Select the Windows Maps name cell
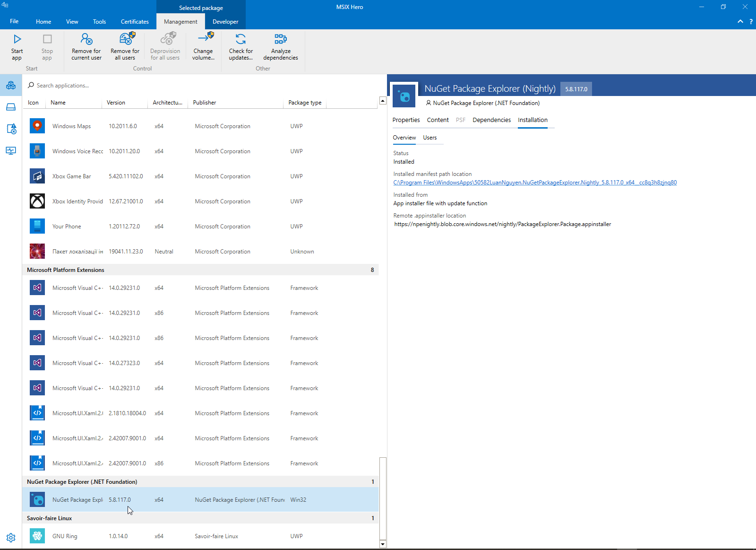The width and height of the screenshot is (756, 550). pyautogui.click(x=71, y=126)
